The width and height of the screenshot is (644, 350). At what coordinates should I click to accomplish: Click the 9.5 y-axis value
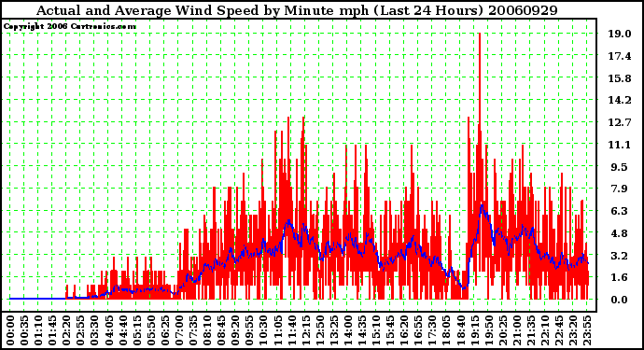[620, 167]
